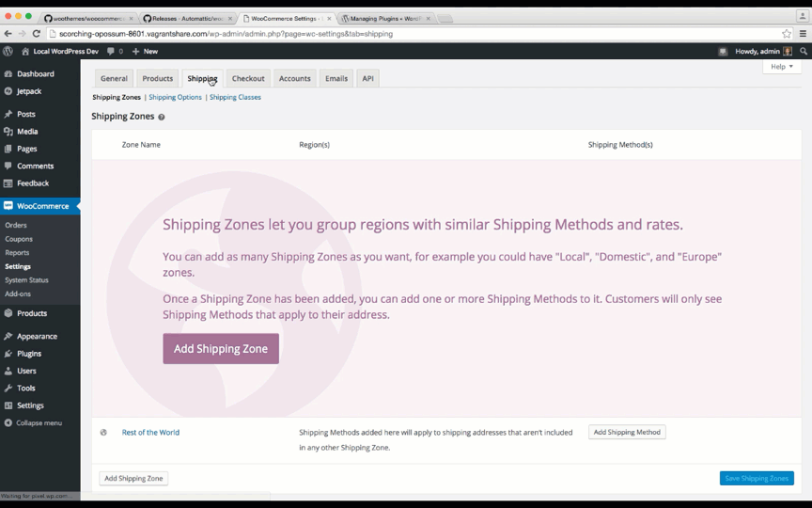Open the Shipping Zones sub-section
The height and width of the screenshot is (508, 812).
coord(117,97)
